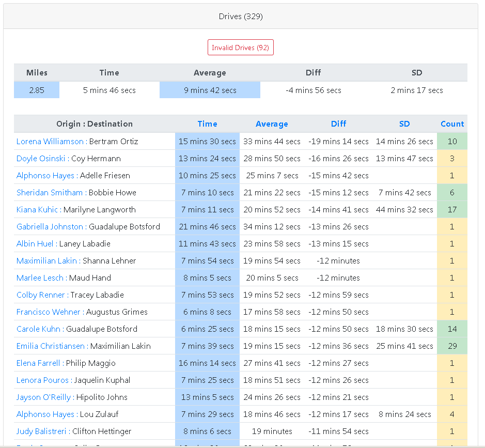Sort table by SD column header
Image resolution: width=485 pixels, height=448 pixels.
404,124
